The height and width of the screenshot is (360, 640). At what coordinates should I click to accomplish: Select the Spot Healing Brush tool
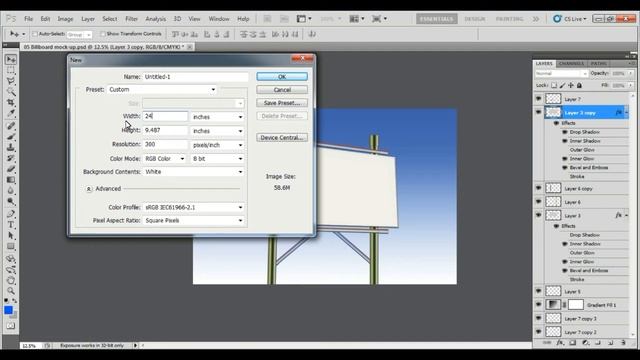click(11, 126)
